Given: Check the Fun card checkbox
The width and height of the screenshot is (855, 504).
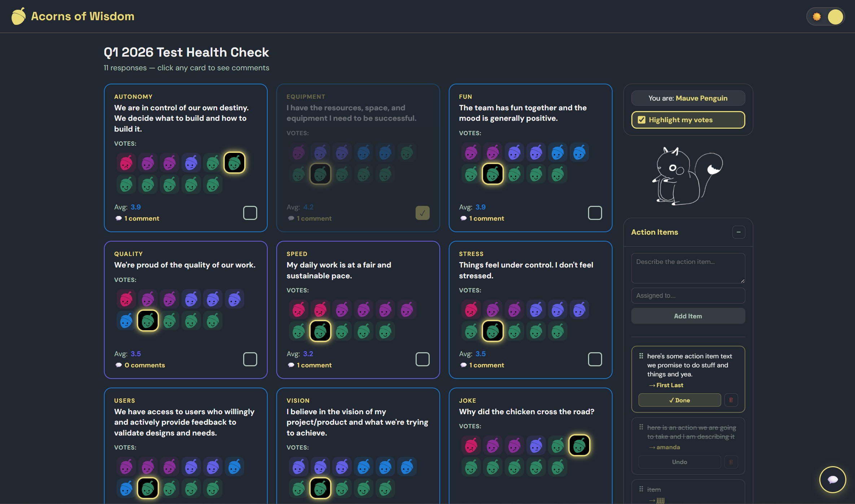Looking at the screenshot, I should tap(595, 213).
